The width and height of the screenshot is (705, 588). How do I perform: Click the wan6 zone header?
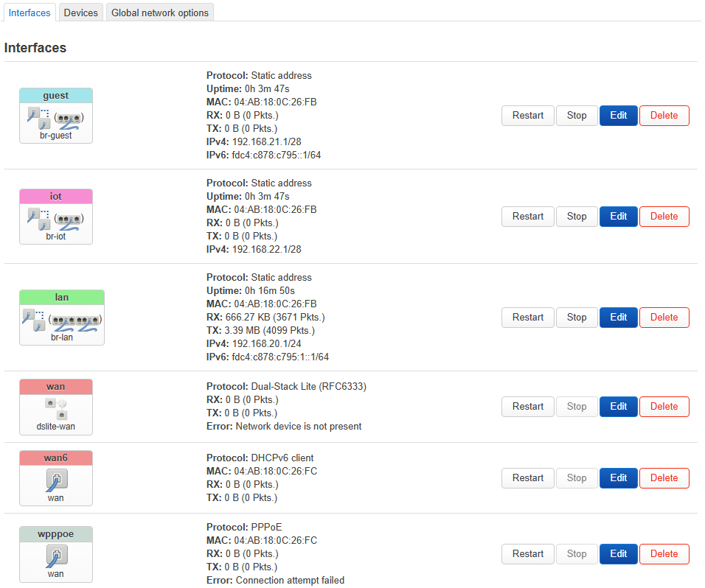pos(56,458)
